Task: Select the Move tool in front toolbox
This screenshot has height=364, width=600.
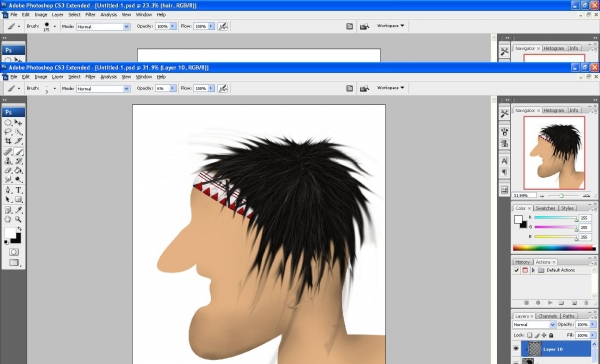Action: [18, 122]
